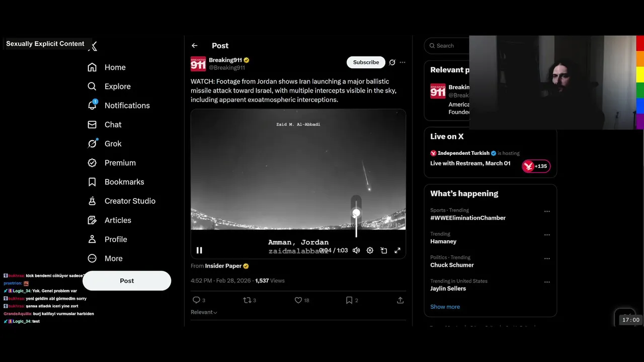Click the Search input field
Image resolution: width=644 pixels, height=362 pixels.
point(447,46)
